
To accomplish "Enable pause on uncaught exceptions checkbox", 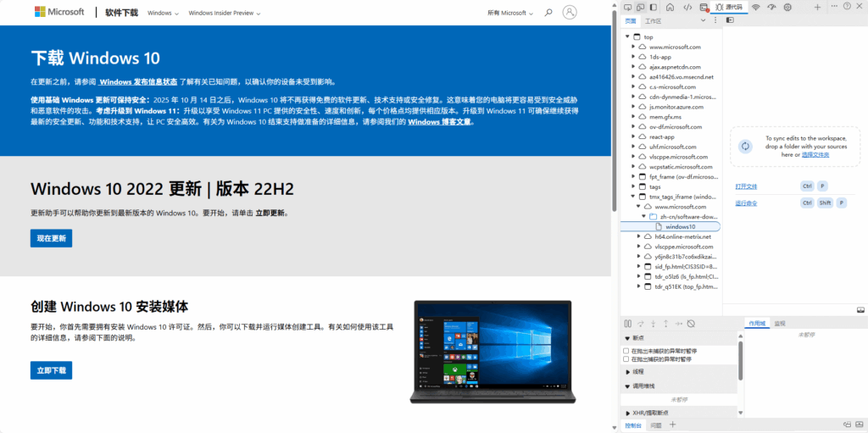I will coord(626,351).
